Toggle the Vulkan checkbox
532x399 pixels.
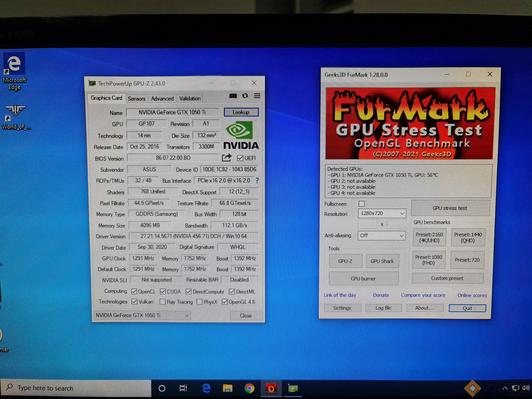[134, 302]
